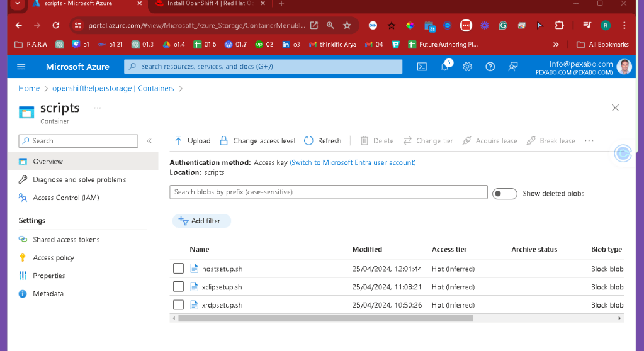Open the Chrome three-dot menu

point(624,25)
